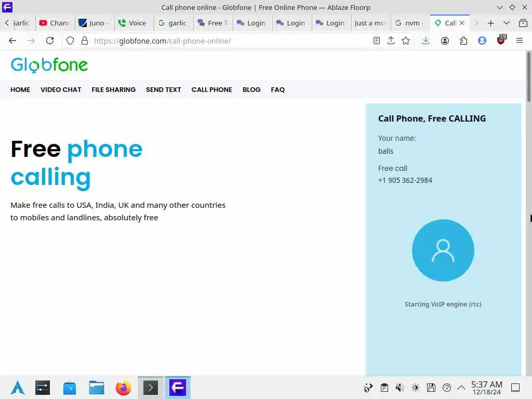This screenshot has height=399, width=532.
Task: Open SEND TEXT page
Action: [164, 89]
